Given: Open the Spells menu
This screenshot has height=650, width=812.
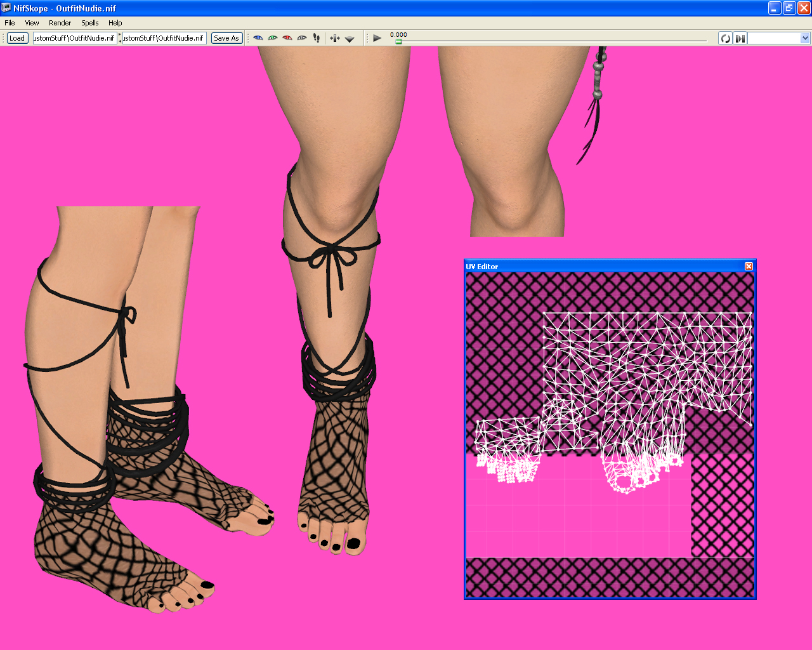Looking at the screenshot, I should pyautogui.click(x=89, y=23).
